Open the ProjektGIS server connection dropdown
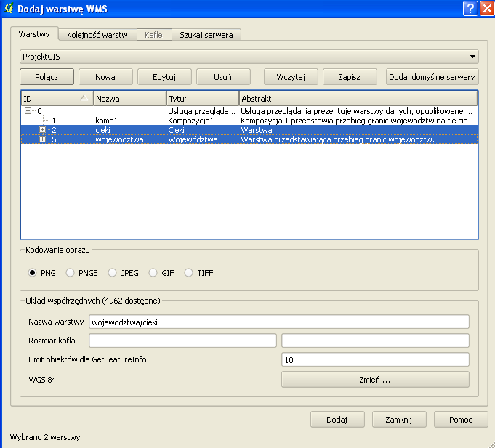 (472, 57)
